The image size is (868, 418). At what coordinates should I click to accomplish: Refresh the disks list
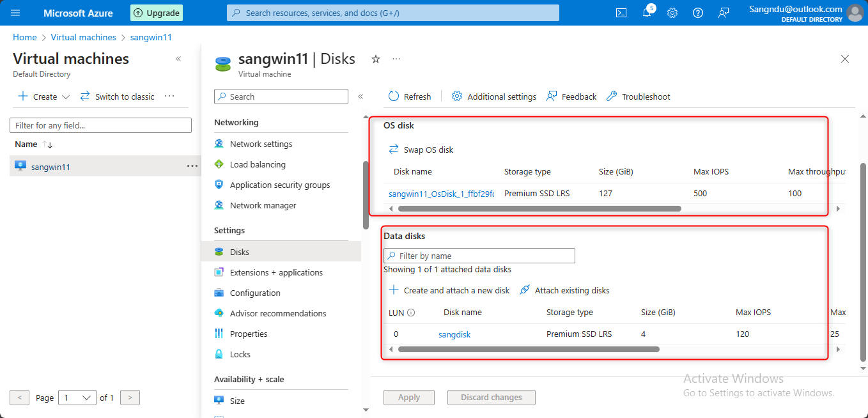coord(410,97)
